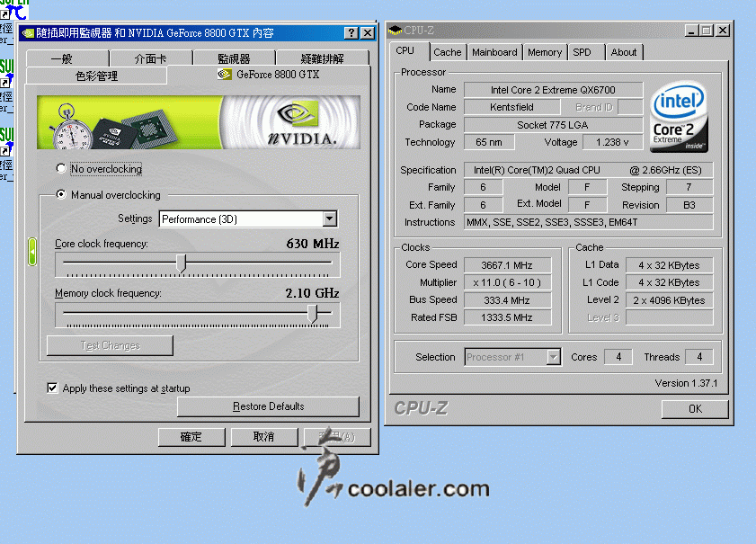Open the Performance (3D) settings dropdown
756x544 pixels.
(x=330, y=219)
